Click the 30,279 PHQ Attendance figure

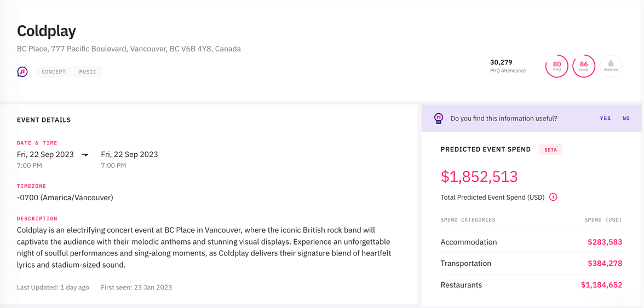[501, 62]
